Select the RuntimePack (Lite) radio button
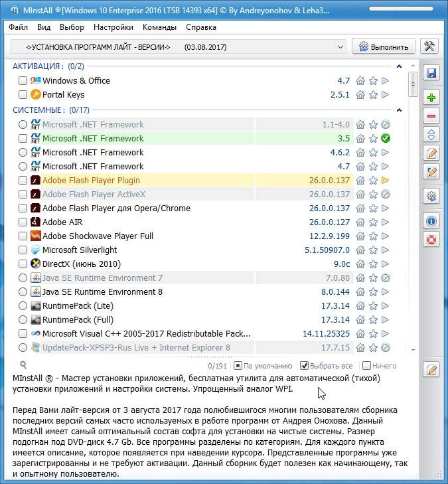Screen dimensions: 448x484 [23, 306]
